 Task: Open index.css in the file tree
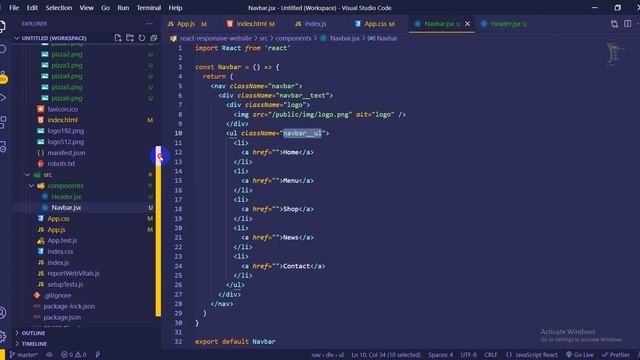click(60, 251)
